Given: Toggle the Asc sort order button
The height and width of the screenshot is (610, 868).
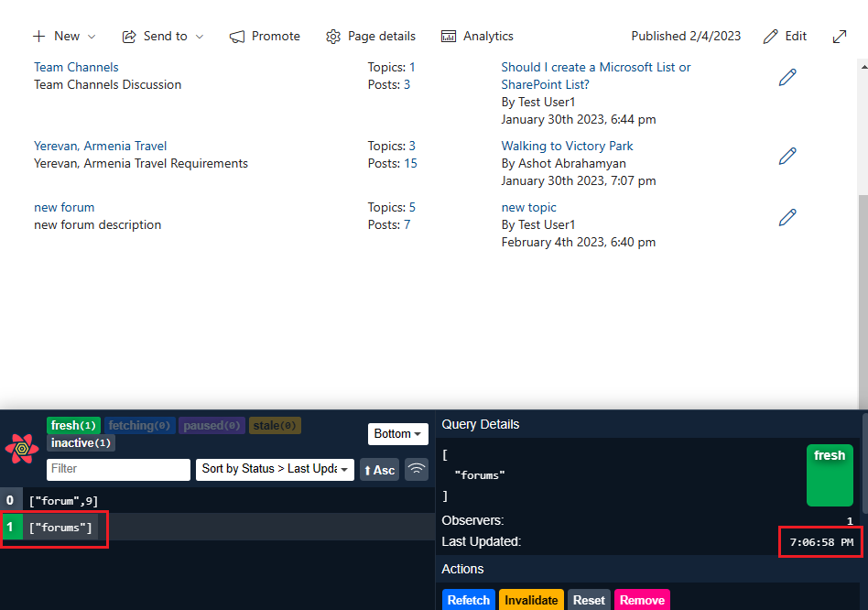Looking at the screenshot, I should (x=379, y=470).
